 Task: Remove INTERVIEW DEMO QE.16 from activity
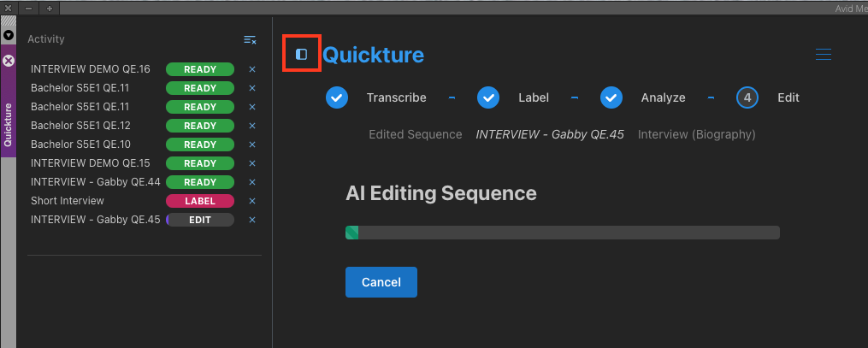pos(252,70)
